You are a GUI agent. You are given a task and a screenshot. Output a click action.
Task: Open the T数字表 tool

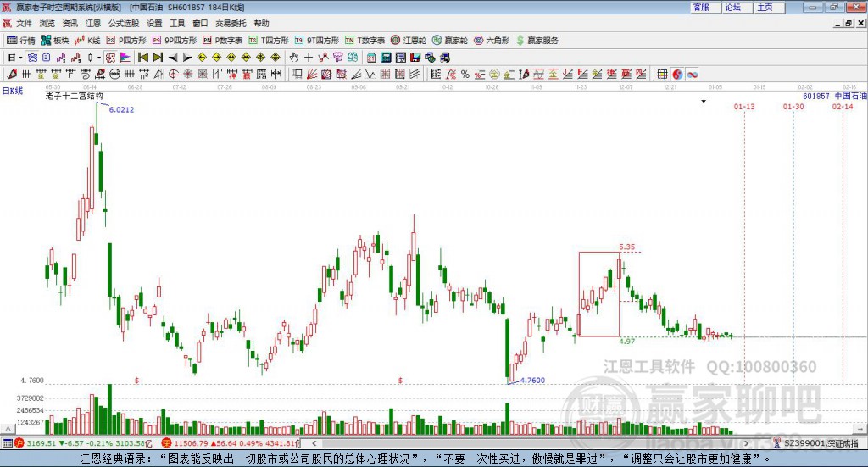(364, 41)
